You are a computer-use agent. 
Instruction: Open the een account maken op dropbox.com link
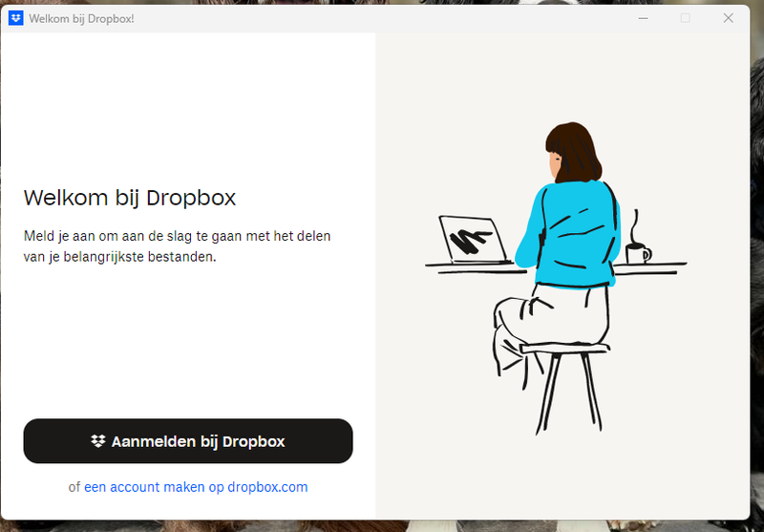pyautogui.click(x=196, y=487)
